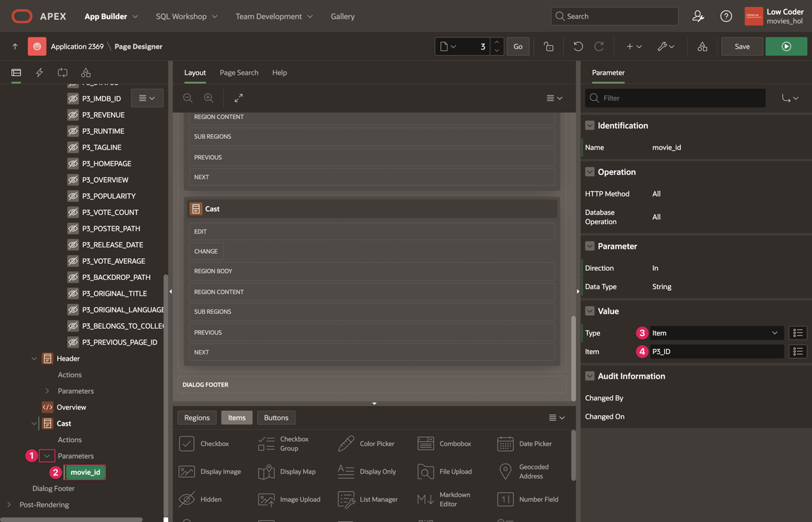Expand the layout pane to full view
This screenshot has height=522, width=812.
click(239, 98)
